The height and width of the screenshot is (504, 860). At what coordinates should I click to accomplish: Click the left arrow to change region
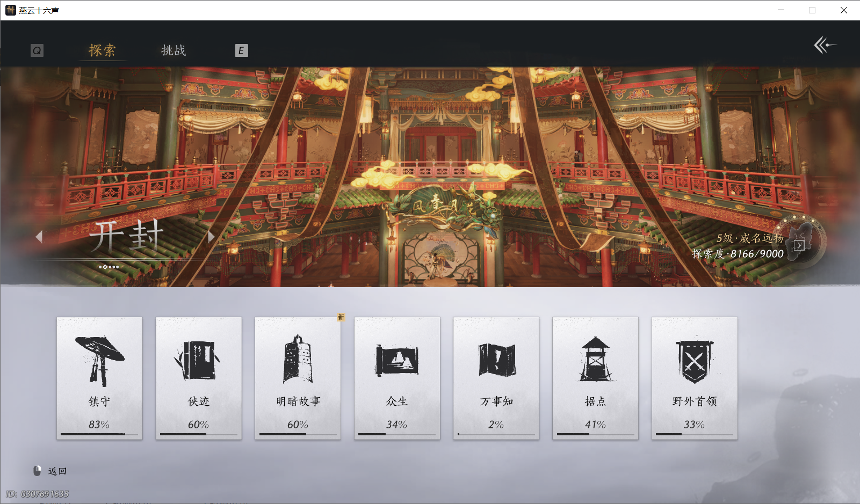(x=39, y=236)
